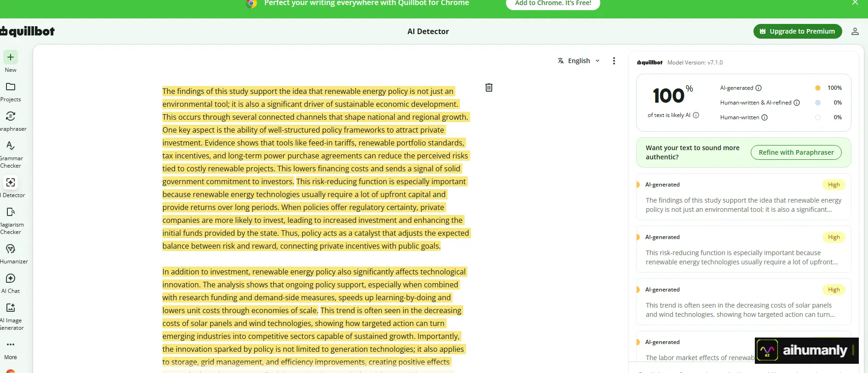868x373 pixels.
Task: Click quillbot logo in results panel header
Action: point(650,63)
